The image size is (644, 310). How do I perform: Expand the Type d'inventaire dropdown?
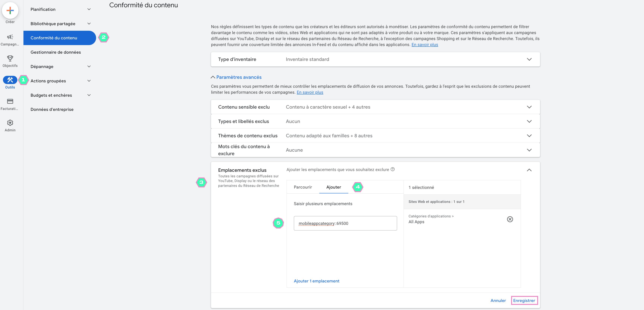pos(530,59)
